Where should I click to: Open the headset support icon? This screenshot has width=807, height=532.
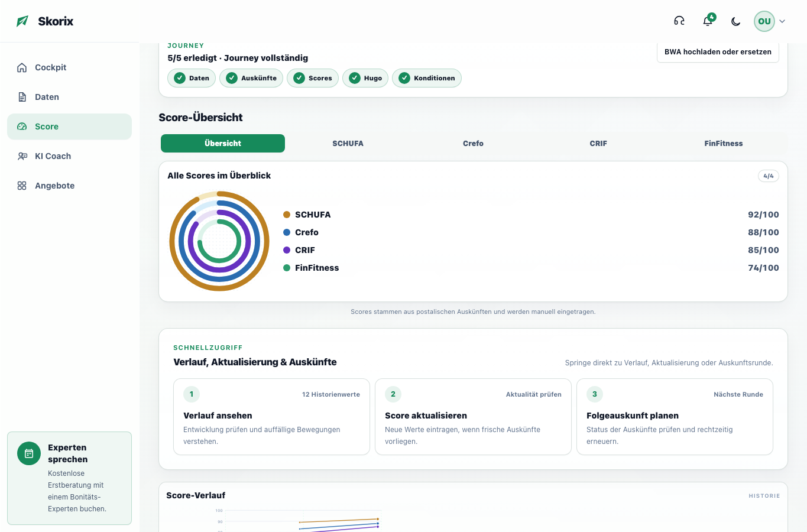click(679, 21)
